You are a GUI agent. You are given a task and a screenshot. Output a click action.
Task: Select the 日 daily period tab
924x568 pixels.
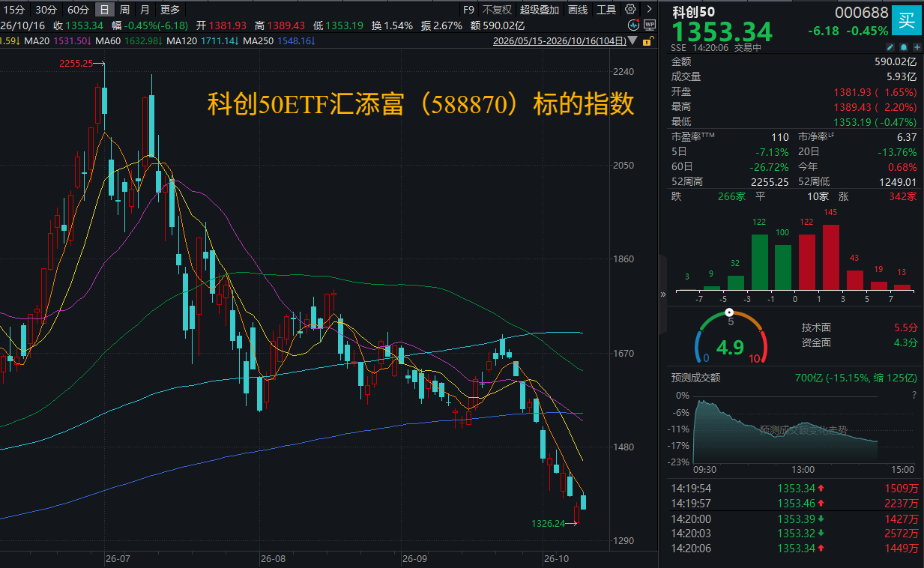[x=104, y=9]
